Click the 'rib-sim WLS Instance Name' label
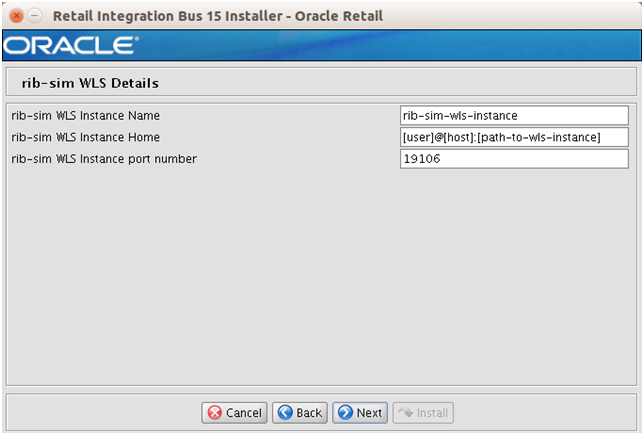 (x=85, y=115)
